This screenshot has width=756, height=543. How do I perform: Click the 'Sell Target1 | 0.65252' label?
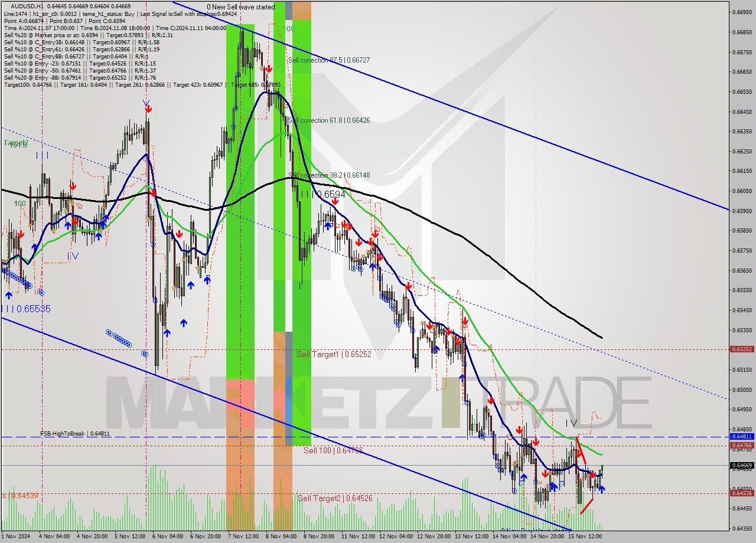click(334, 354)
